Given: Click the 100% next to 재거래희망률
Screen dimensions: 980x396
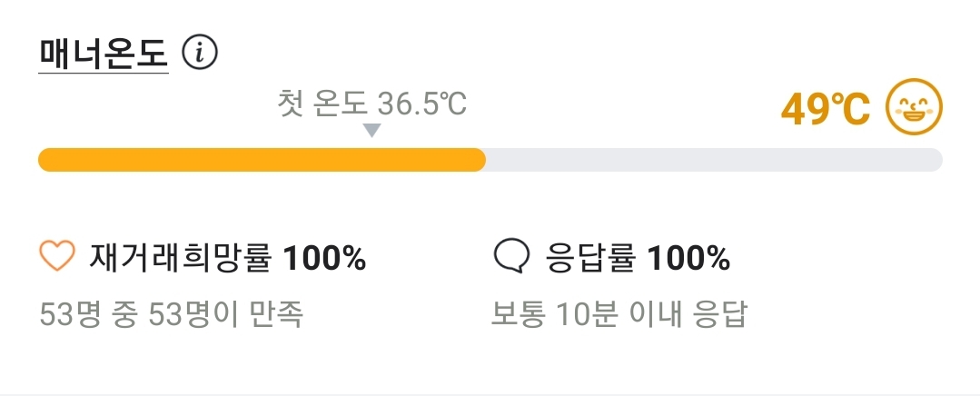Looking at the screenshot, I should (325, 257).
